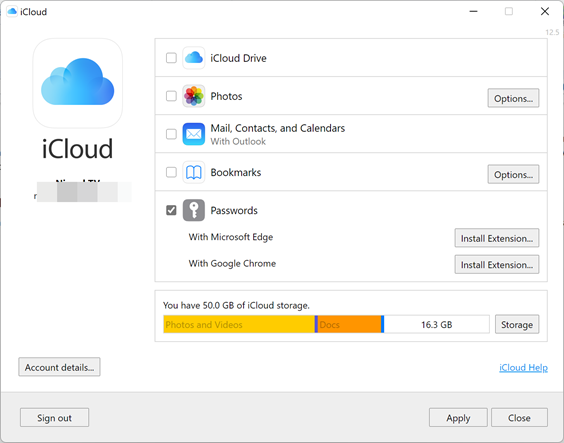Click the 'With Microsoft Edge' text
This screenshot has height=443, width=564.
(x=231, y=237)
